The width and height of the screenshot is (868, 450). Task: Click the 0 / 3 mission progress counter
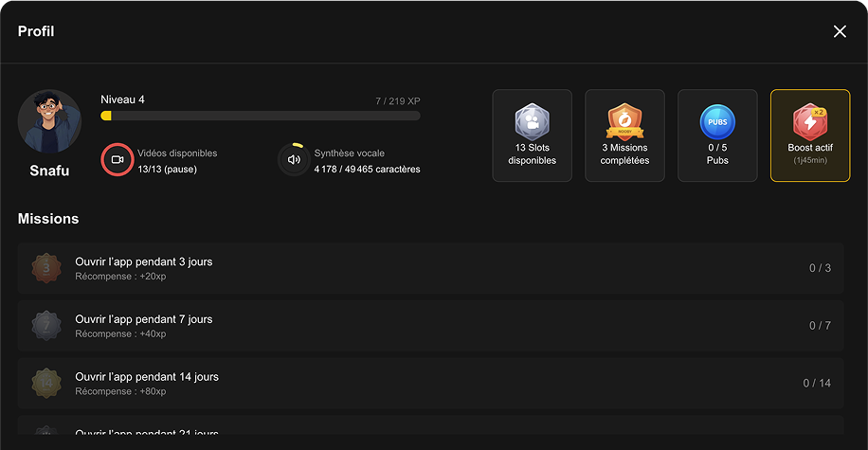point(820,268)
